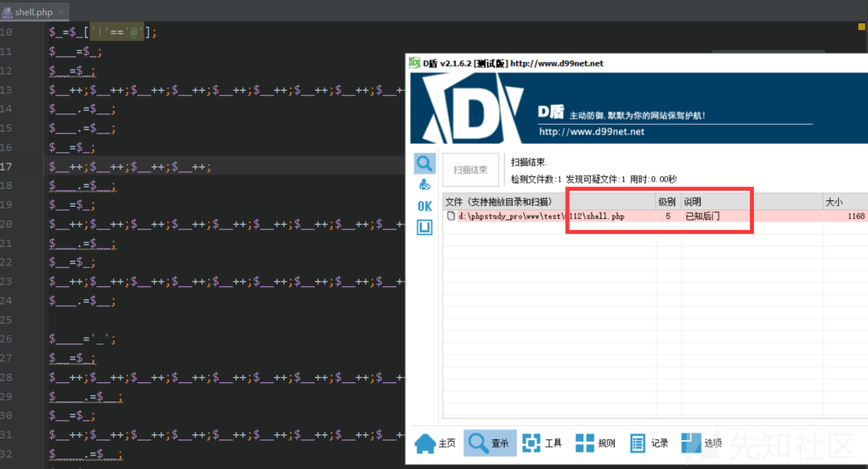Click the yellow warning marker in editor corner
The width and height of the screenshot is (868, 469).
coord(862,26)
